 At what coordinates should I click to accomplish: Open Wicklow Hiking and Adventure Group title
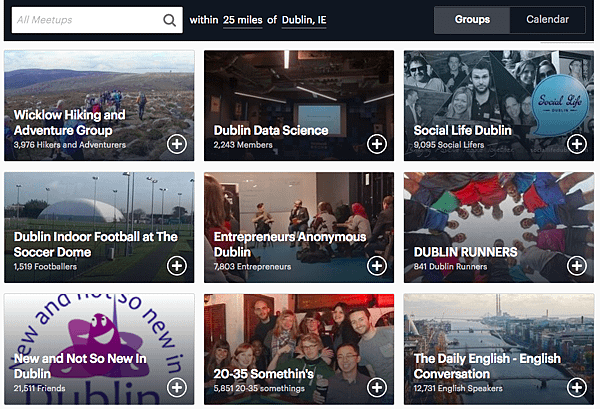click(x=70, y=122)
